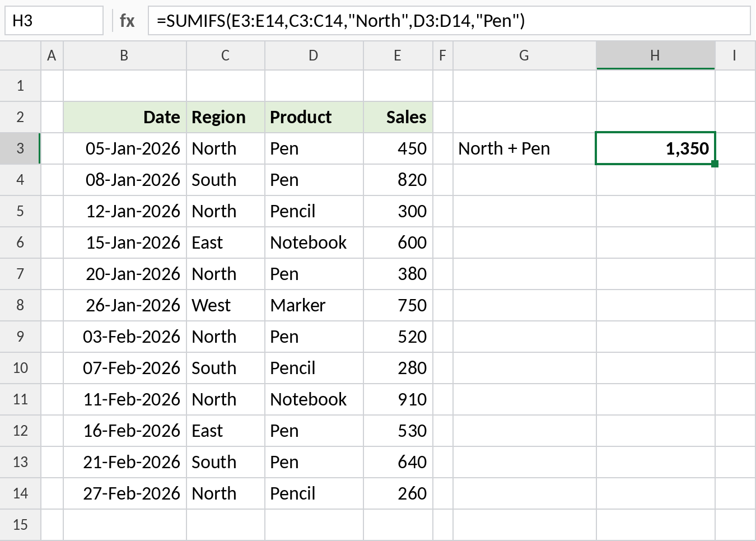This screenshot has width=756, height=541.
Task: Select column A header
Action: click(52, 55)
